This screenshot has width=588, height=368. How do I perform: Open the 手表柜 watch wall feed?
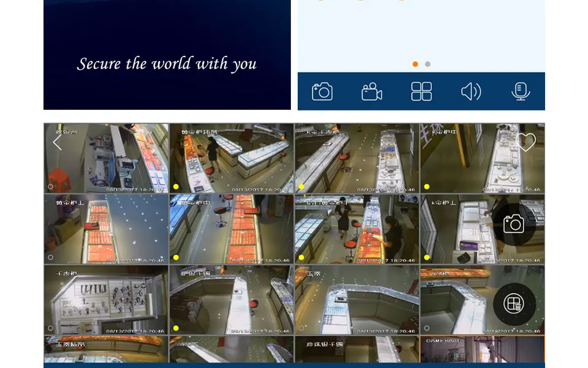click(106, 300)
